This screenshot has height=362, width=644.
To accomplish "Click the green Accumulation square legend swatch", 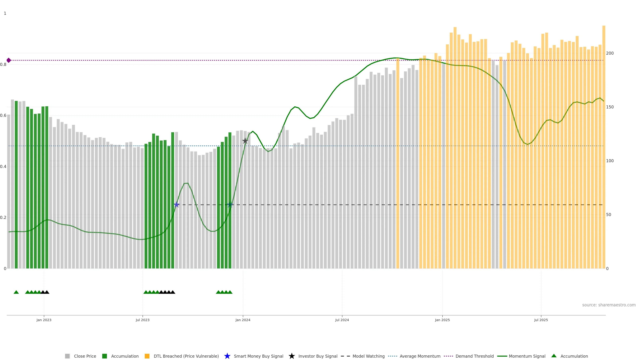I will (x=104, y=356).
